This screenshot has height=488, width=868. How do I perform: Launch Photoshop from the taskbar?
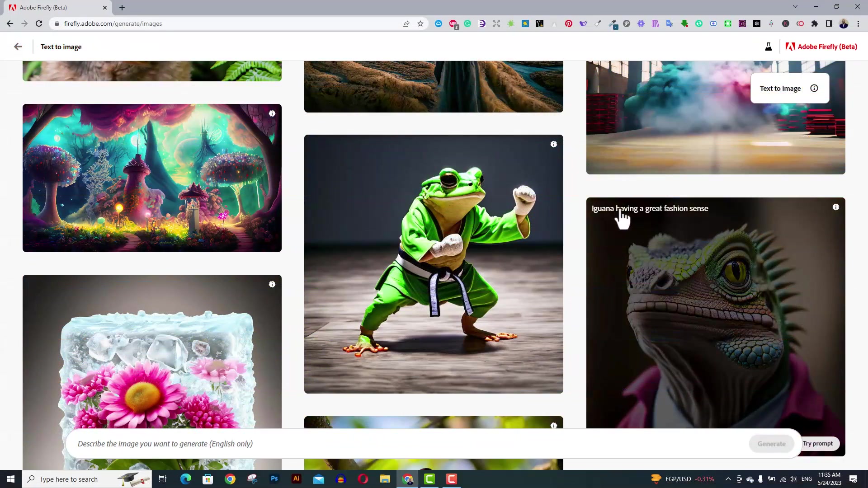(x=274, y=479)
